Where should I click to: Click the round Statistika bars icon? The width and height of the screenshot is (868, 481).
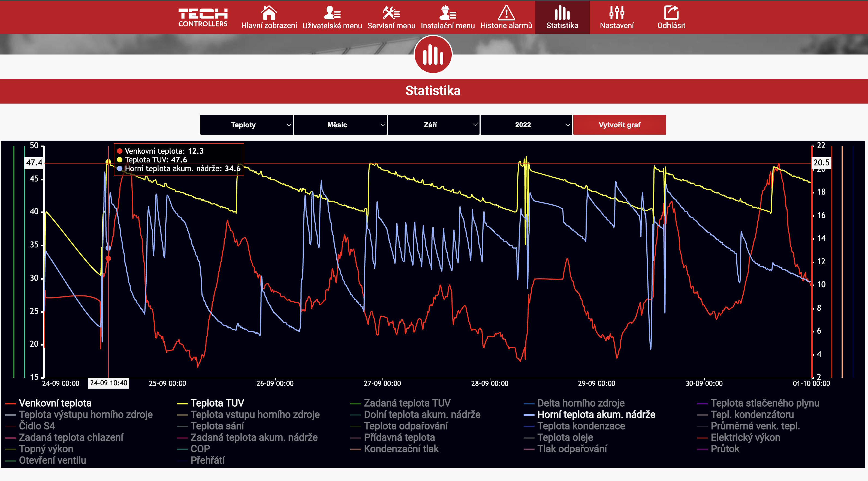click(433, 54)
